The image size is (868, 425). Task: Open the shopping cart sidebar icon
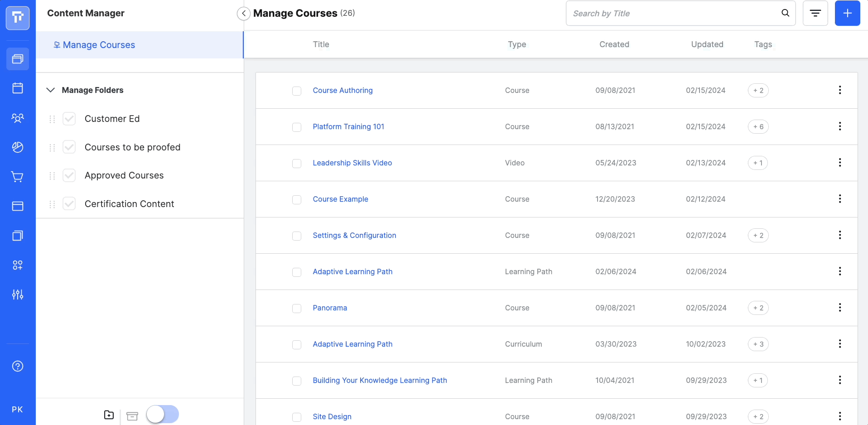[17, 177]
